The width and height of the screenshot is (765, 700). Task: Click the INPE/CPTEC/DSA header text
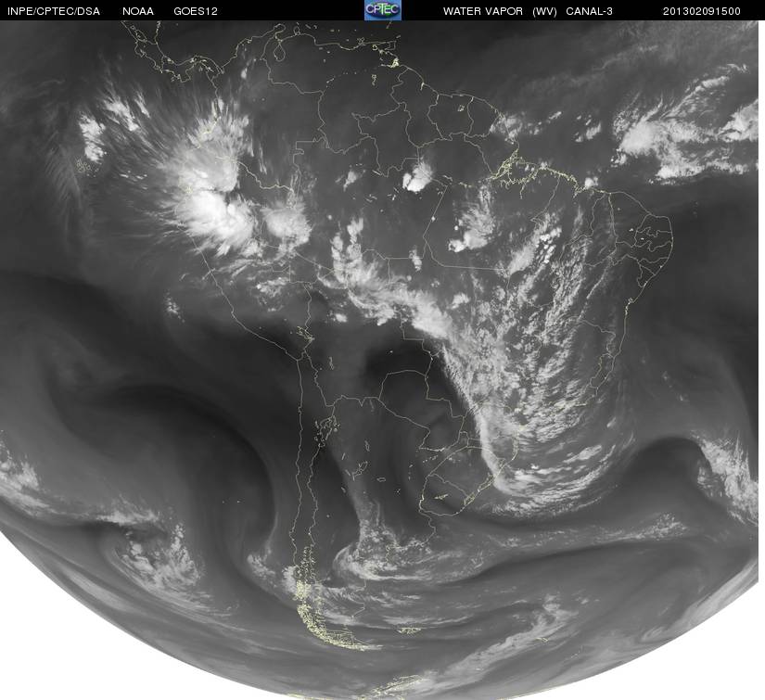point(54,11)
